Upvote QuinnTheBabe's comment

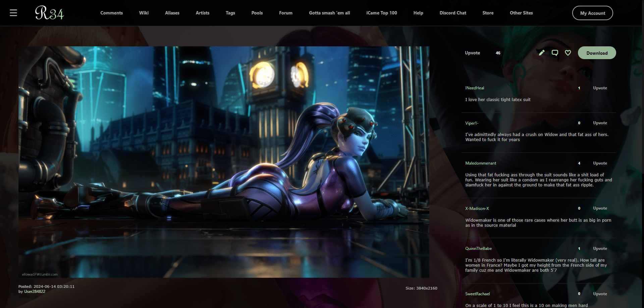click(x=600, y=249)
